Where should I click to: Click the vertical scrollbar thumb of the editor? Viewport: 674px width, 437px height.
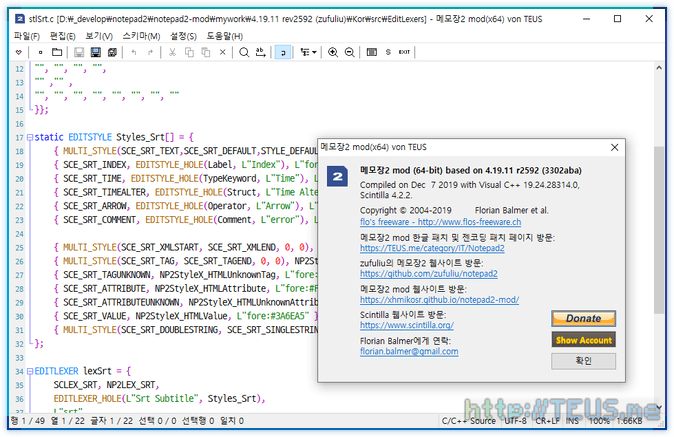pyautogui.click(x=659, y=230)
